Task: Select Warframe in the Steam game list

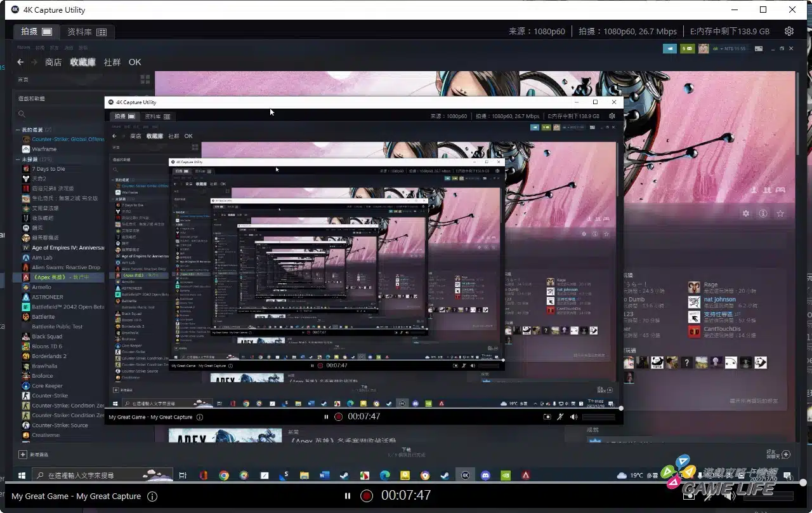Action: pos(44,149)
